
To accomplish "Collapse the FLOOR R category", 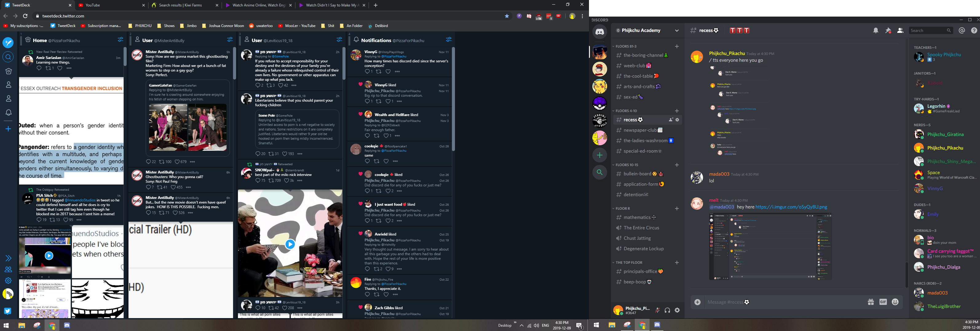I will click(621, 208).
